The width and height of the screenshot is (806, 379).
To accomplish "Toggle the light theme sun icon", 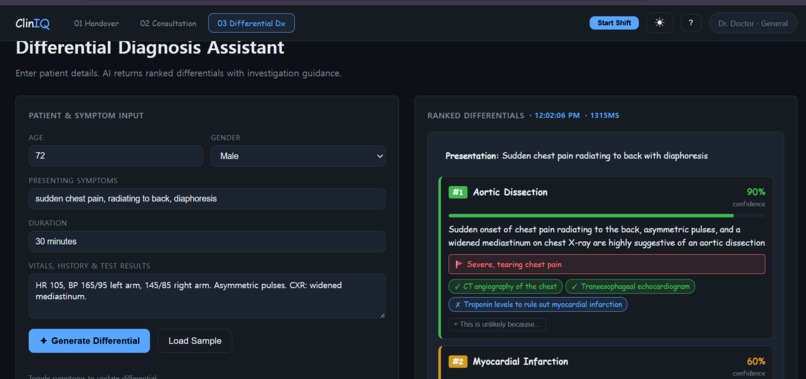I will pyautogui.click(x=660, y=23).
